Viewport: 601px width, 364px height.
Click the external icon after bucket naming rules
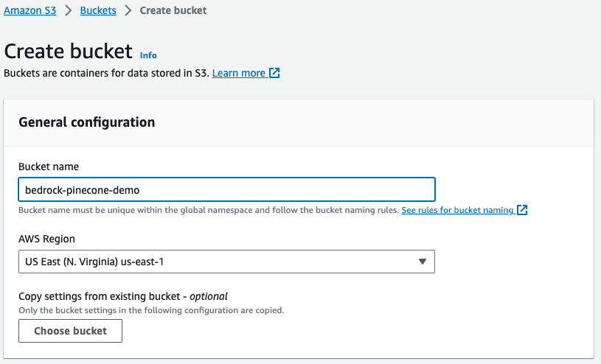coord(522,210)
